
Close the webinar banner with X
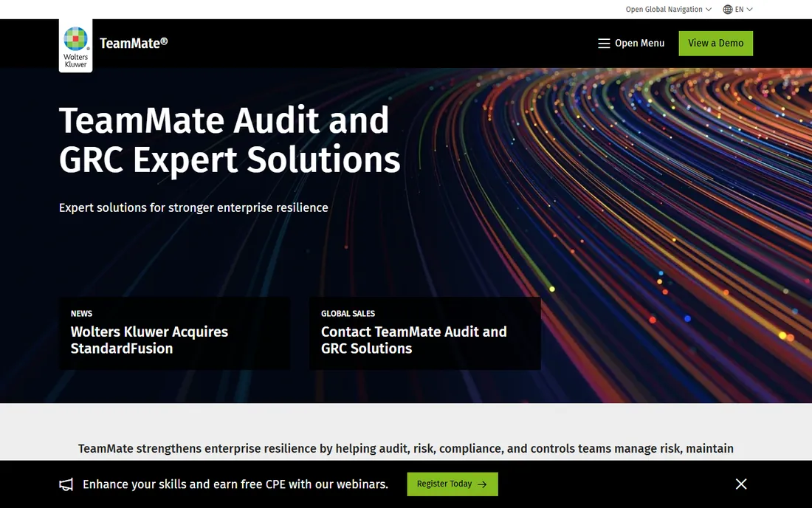741,484
